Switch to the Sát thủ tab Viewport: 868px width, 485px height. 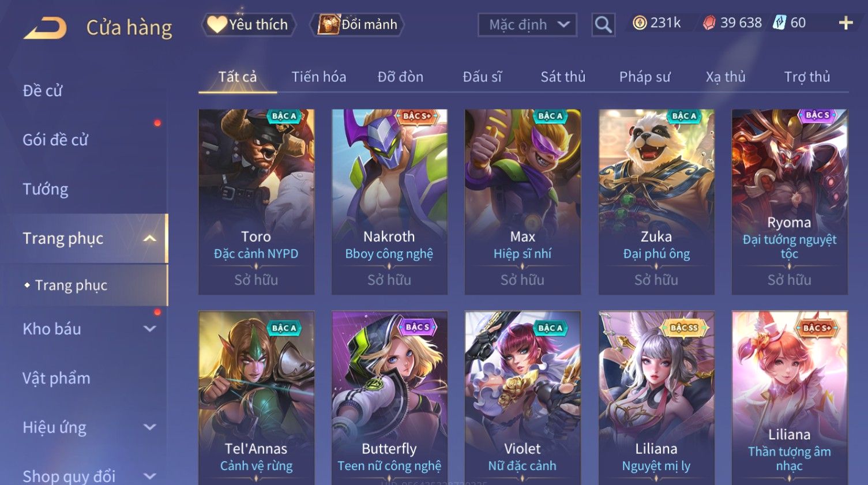(x=563, y=77)
